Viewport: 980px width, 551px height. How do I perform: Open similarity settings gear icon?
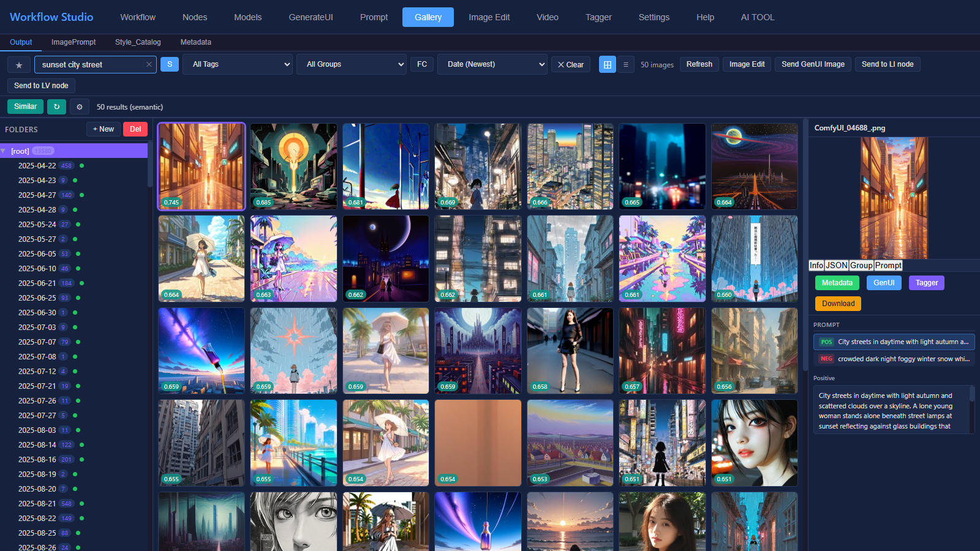click(79, 107)
